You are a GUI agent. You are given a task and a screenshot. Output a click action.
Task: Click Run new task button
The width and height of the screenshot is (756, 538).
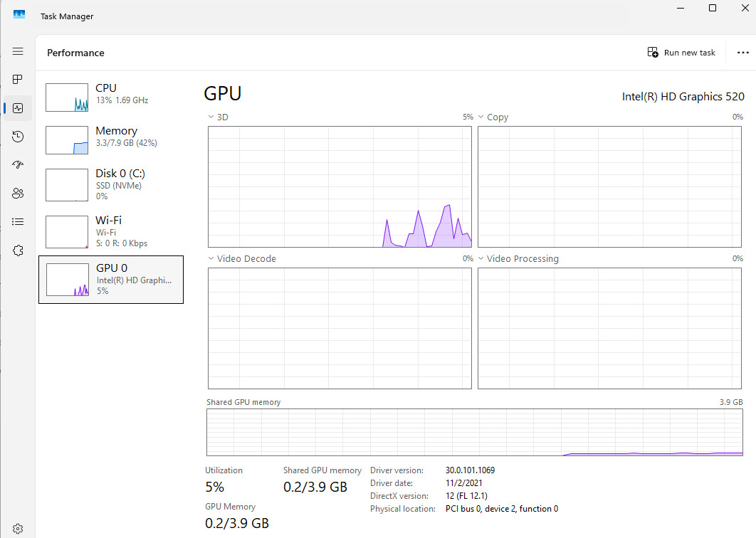point(681,53)
